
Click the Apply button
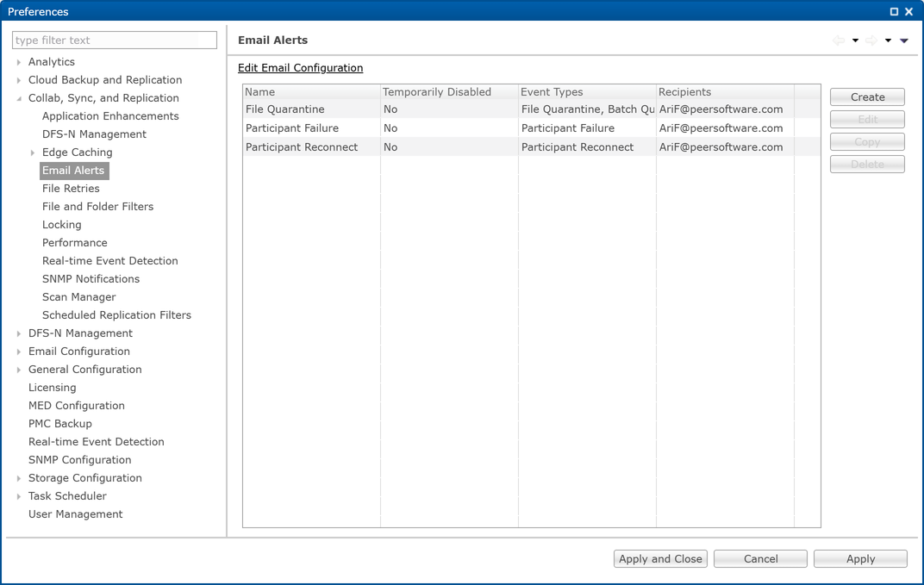click(x=860, y=559)
